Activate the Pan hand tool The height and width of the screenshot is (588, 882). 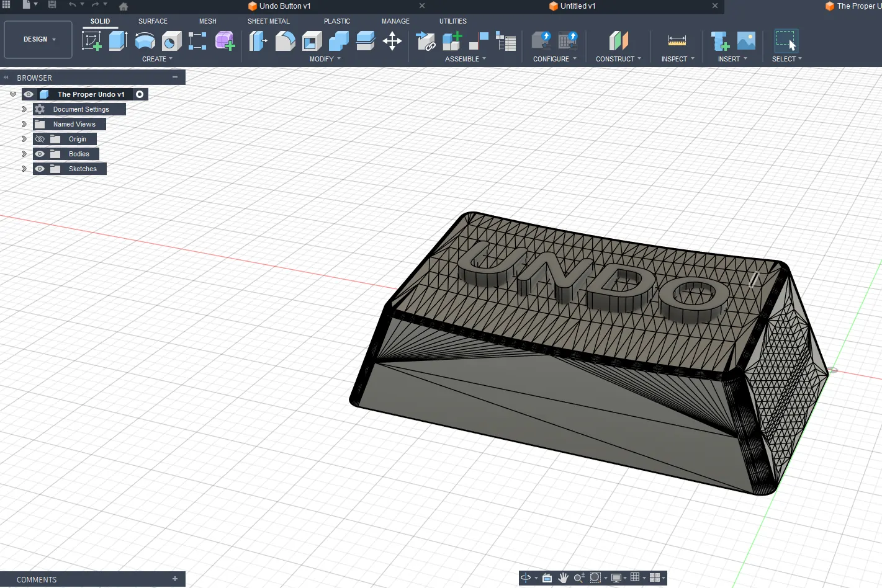(563, 577)
